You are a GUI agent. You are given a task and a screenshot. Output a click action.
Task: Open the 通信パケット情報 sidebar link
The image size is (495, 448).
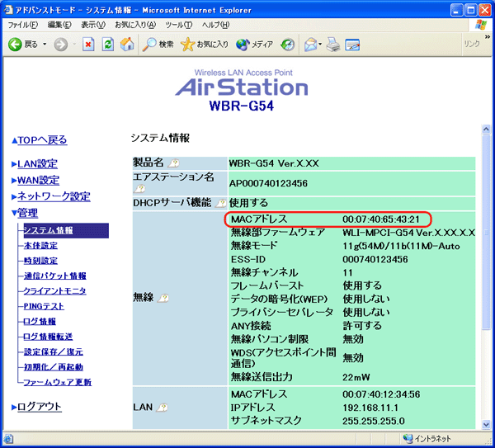[x=55, y=276]
